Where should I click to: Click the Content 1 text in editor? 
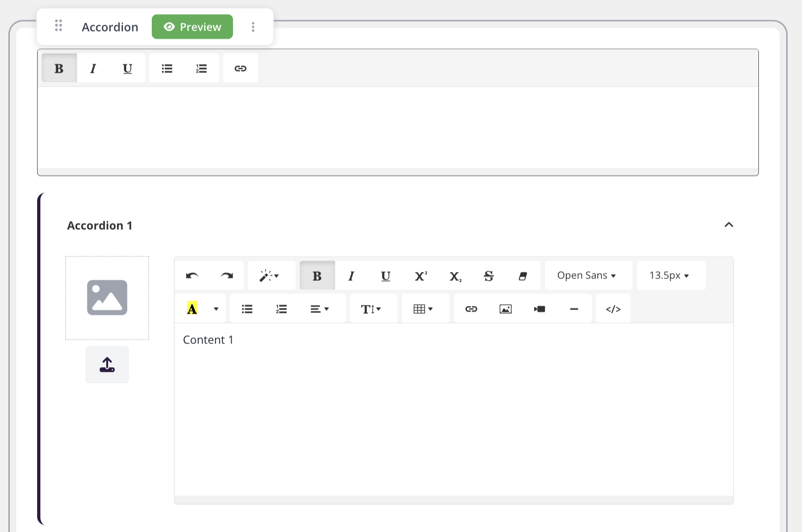[208, 340]
